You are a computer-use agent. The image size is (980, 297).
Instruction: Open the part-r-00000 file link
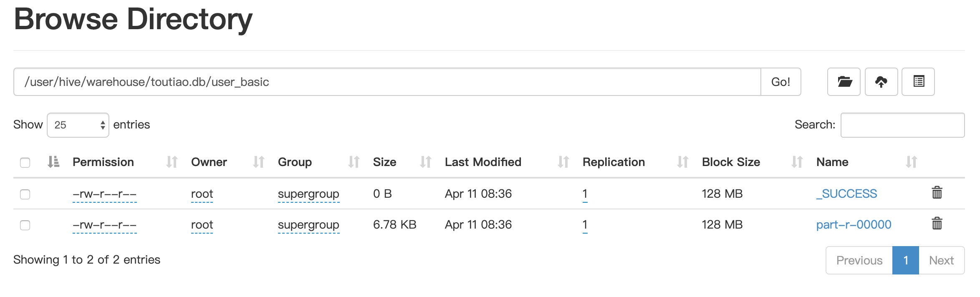point(854,225)
